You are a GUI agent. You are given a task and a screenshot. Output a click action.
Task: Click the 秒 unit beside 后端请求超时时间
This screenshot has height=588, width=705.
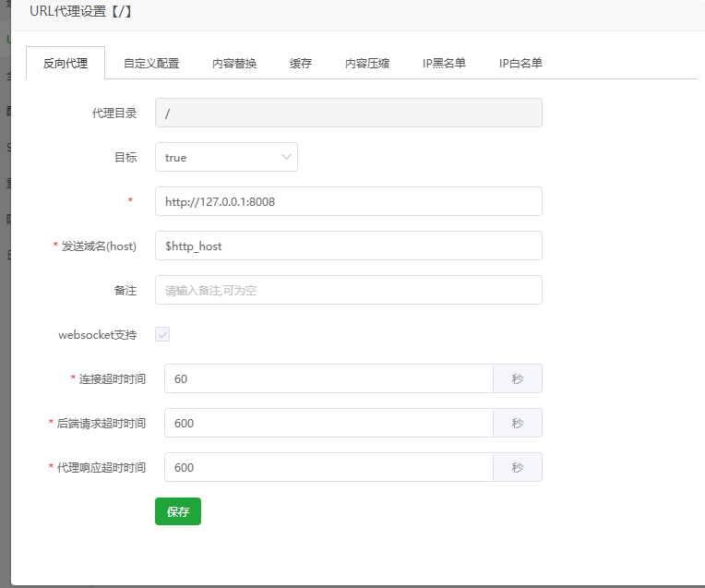coord(518,423)
